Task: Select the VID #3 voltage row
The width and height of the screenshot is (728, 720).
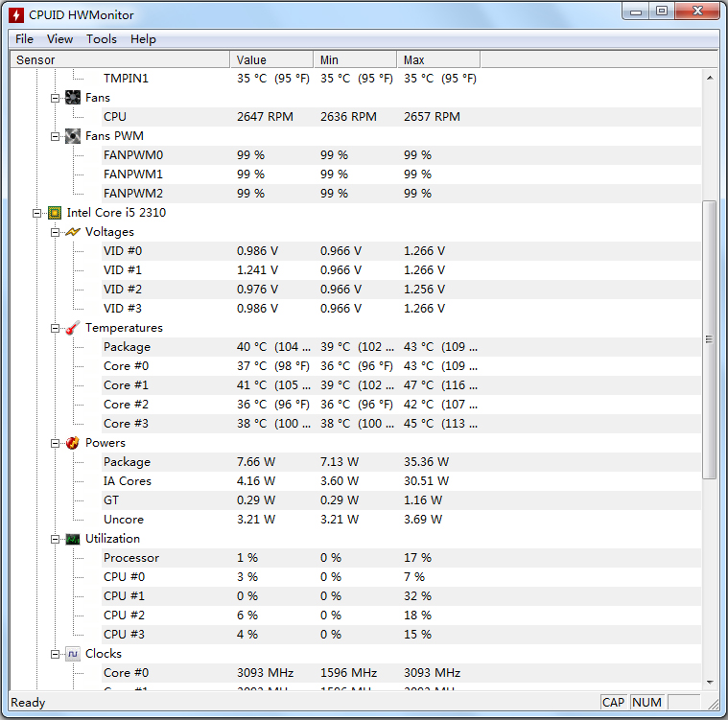Action: coord(401,309)
